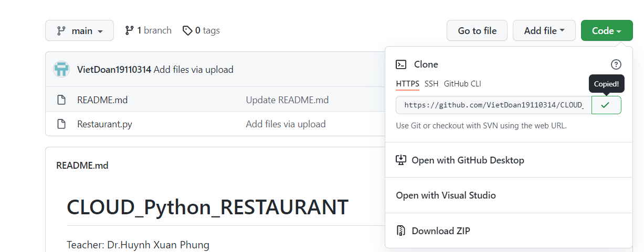
Task: Click the branch icon in main button
Action: pos(61,31)
